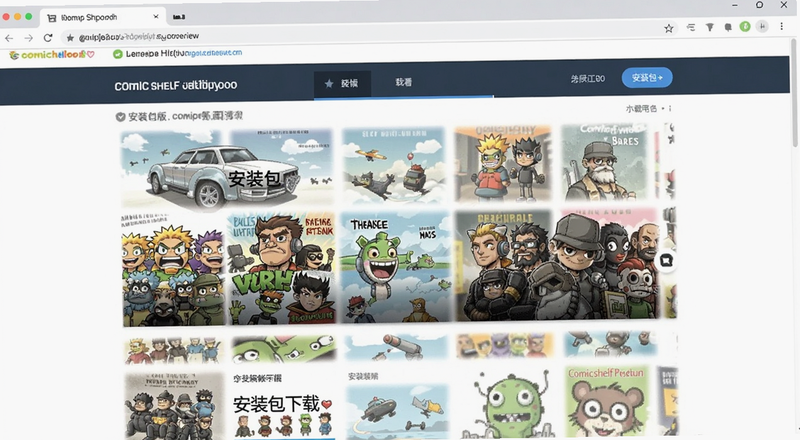Open the flying spaceship thumbnail at bottom

[x=397, y=412]
